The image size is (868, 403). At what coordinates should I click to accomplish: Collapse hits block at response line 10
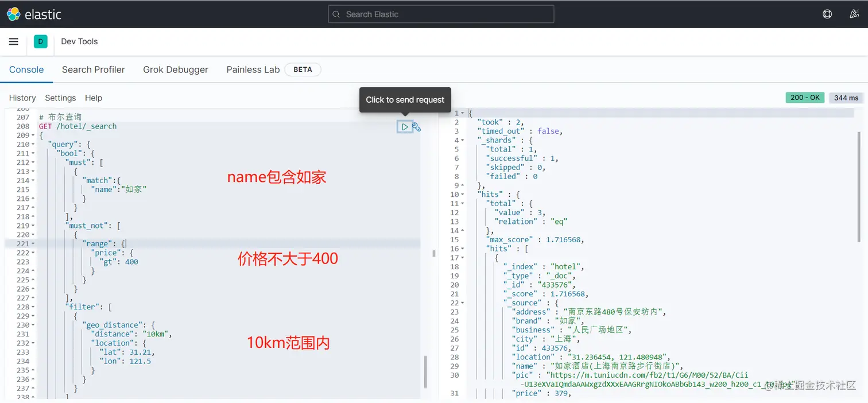coord(463,195)
